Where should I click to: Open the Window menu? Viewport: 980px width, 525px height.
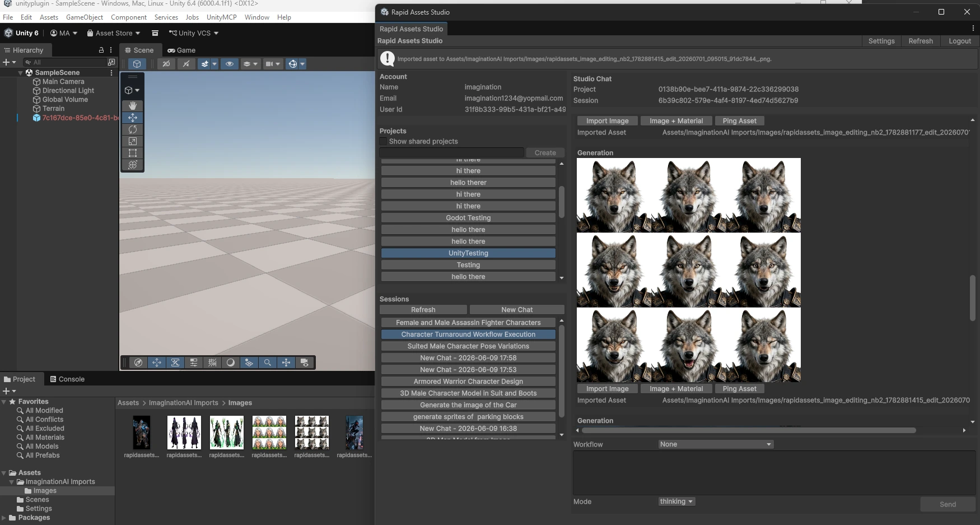tap(257, 17)
